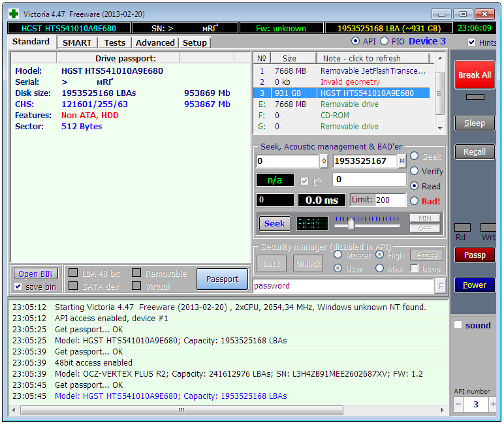
Task: Enable the sound checkbox
Action: click(458, 325)
